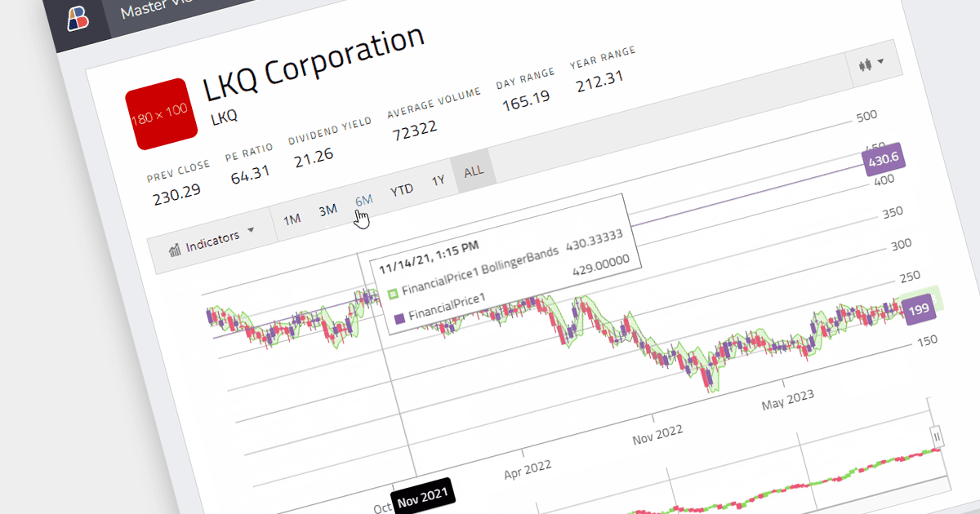Click the 430.6 purple price label
Screen dimensions: 980x514
click(882, 159)
